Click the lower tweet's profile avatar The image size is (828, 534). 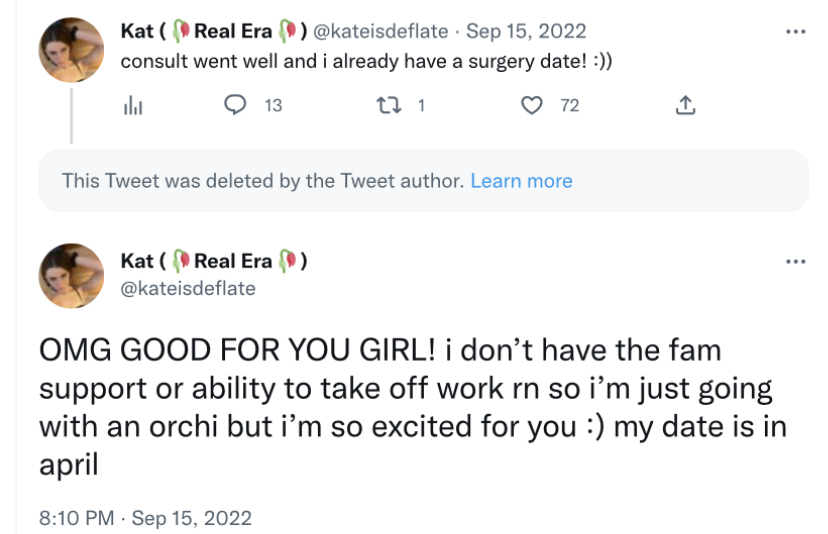click(71, 275)
